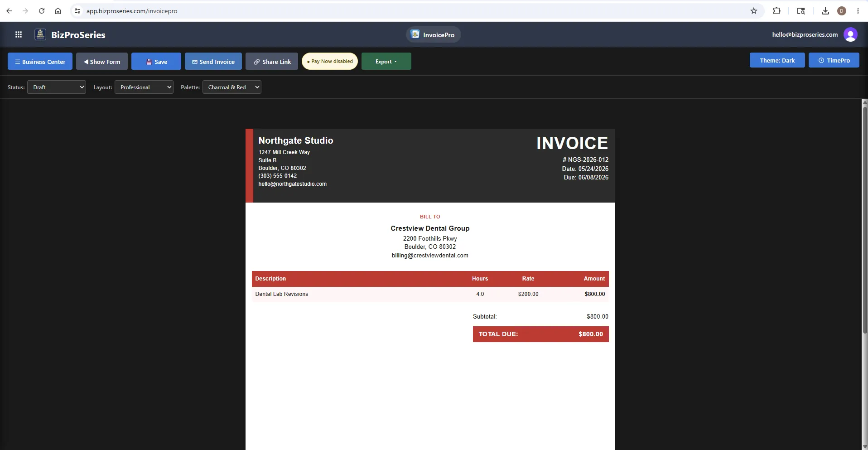Click Crestview Dental Group client name
Viewport: 868px width, 450px height.
point(430,228)
